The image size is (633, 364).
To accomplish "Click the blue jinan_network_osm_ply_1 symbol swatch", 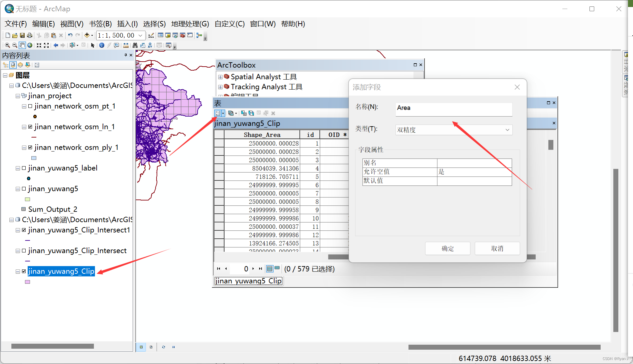I will pos(34,158).
